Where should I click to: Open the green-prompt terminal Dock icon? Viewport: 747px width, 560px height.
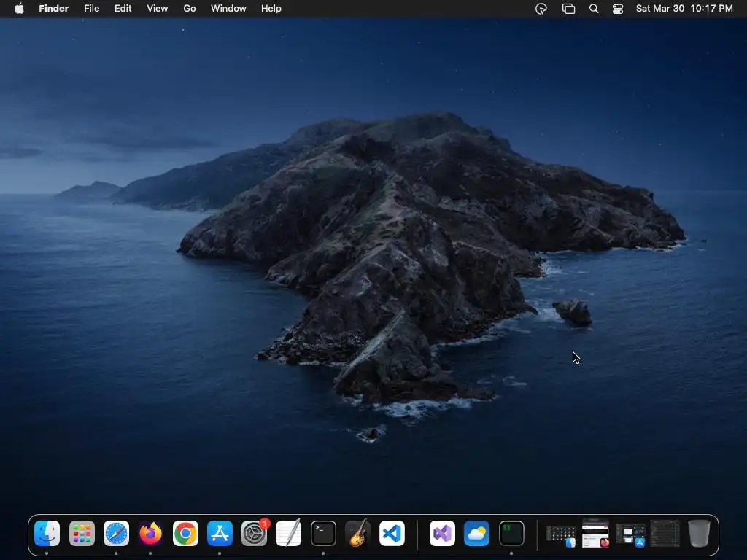point(511,533)
